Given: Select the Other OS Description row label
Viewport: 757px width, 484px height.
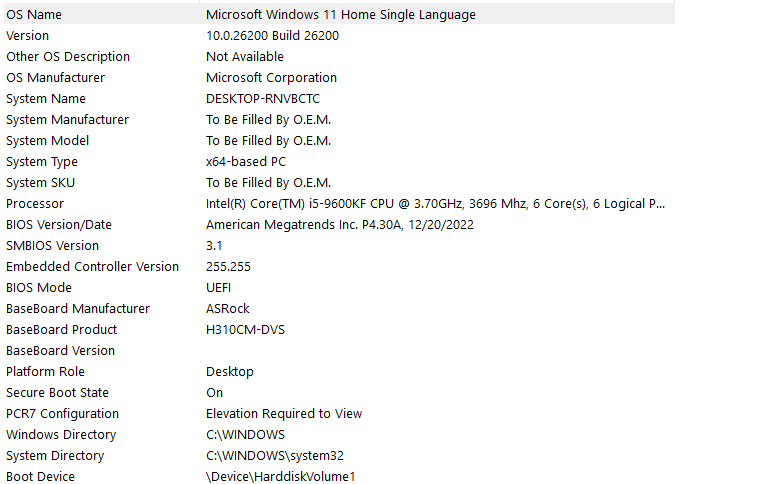Looking at the screenshot, I should coord(68,57).
